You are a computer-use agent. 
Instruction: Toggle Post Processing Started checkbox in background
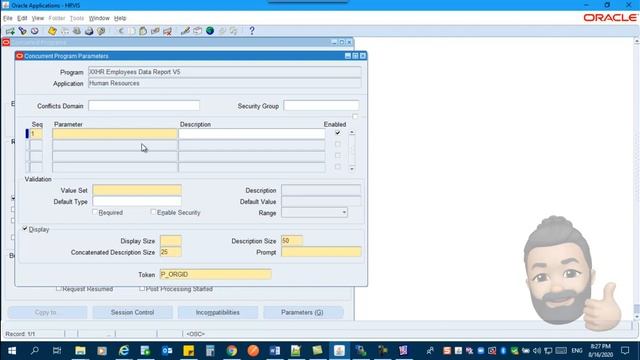142,289
